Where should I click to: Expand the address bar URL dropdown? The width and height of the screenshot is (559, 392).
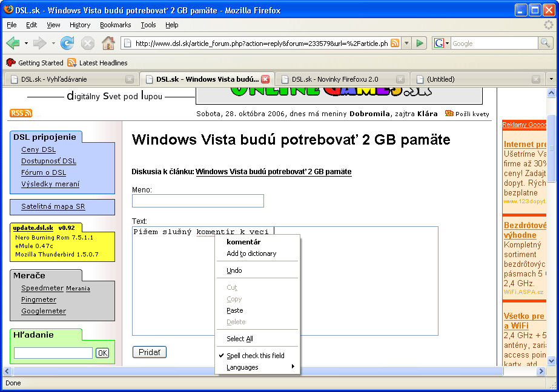(406, 44)
